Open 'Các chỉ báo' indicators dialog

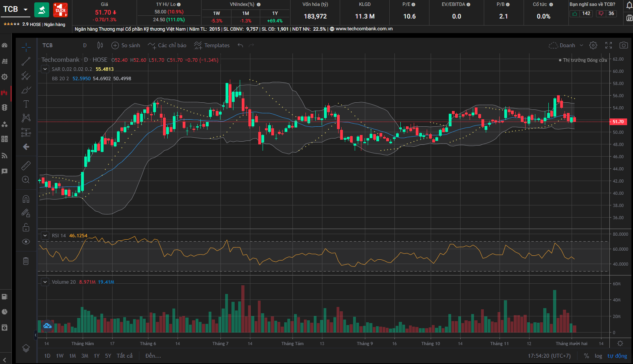167,45
